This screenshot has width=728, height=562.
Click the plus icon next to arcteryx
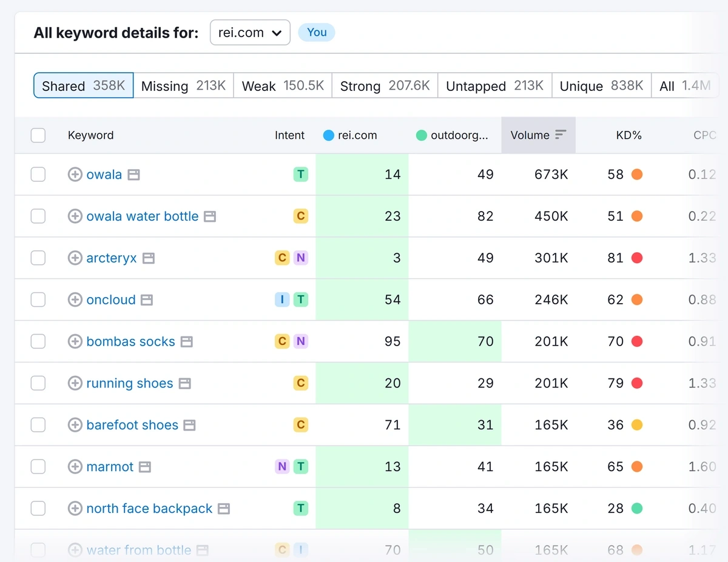click(75, 258)
